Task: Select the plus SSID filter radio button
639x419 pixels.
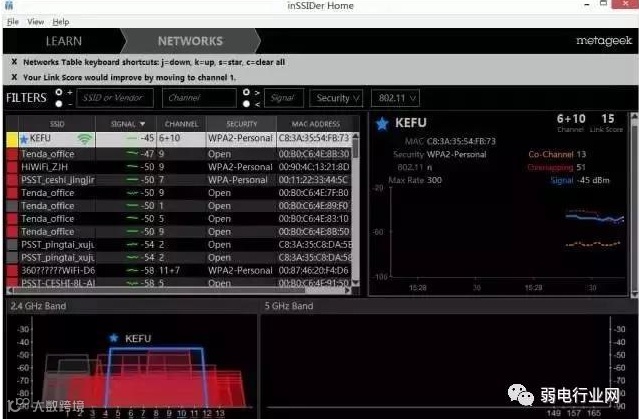Action: click(59, 92)
